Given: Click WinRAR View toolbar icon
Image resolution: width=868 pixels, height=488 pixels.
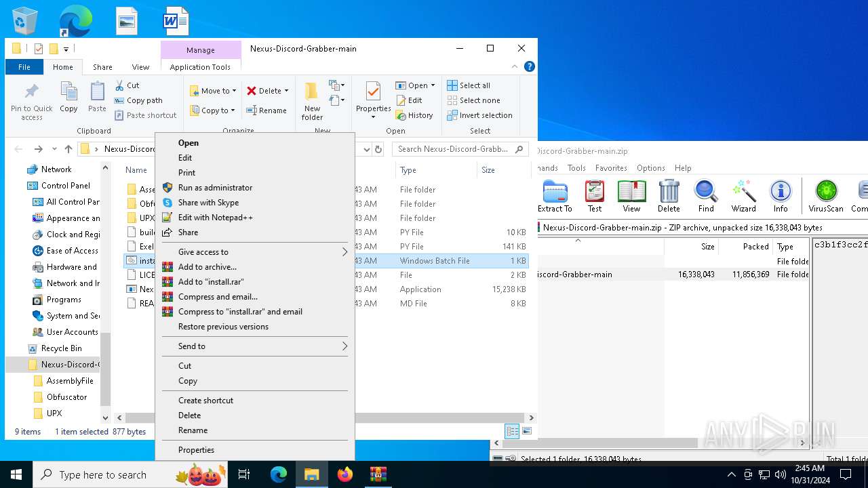Looking at the screenshot, I should tap(631, 197).
